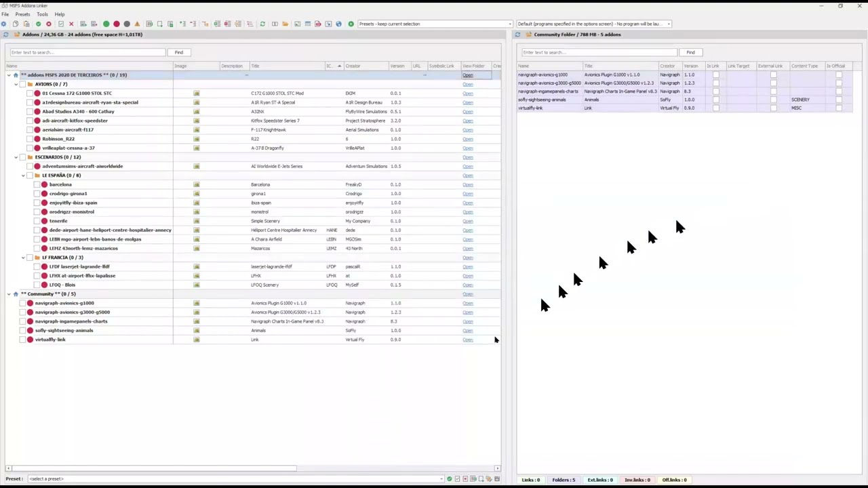The image size is (868, 488).
Task: Click the paste clipboard toolbar icon
Action: [26, 24]
